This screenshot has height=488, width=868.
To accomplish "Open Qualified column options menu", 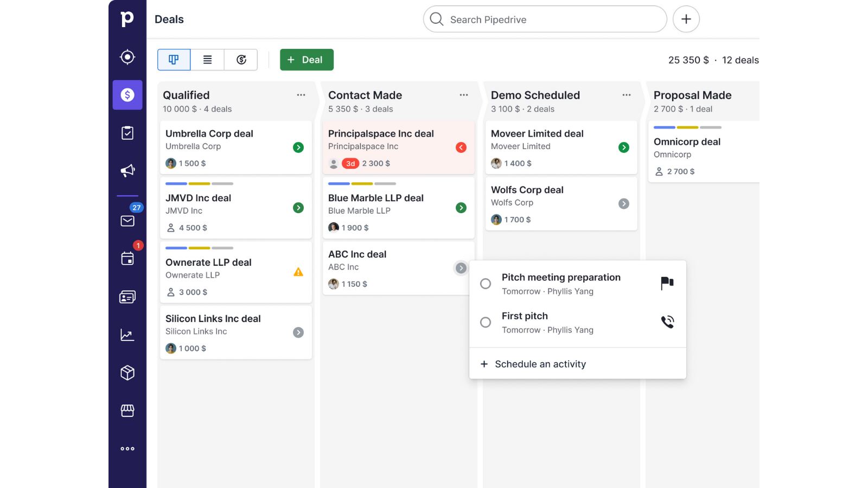I will coord(301,95).
